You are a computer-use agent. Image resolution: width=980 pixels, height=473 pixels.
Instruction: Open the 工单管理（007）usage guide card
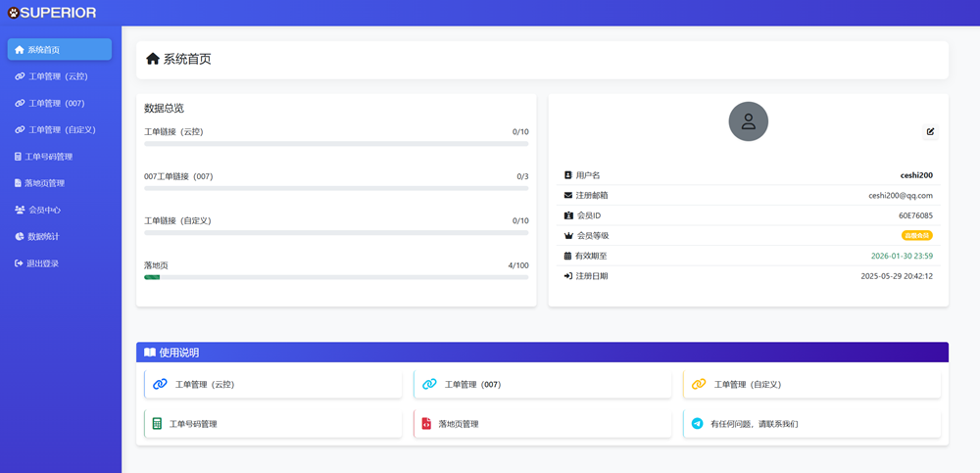click(542, 385)
